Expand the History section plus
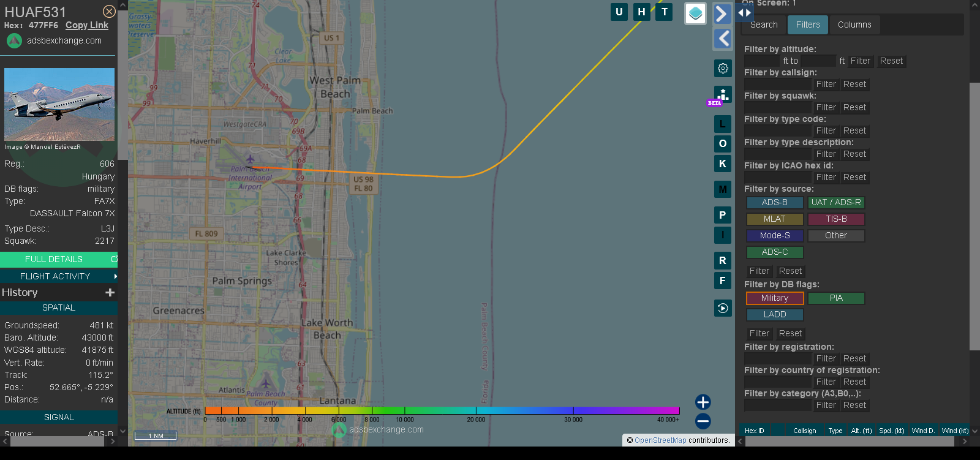980x460 pixels. point(110,292)
